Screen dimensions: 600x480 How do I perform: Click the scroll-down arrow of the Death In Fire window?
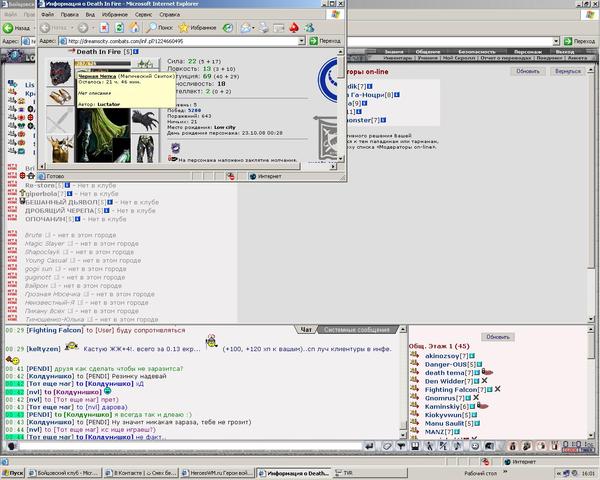[340, 158]
